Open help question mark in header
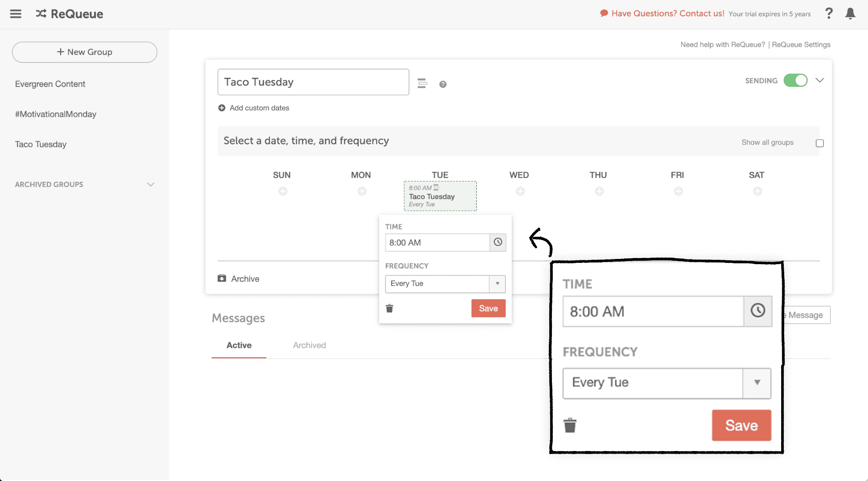Screen dimensions: 868x481 (x=828, y=14)
